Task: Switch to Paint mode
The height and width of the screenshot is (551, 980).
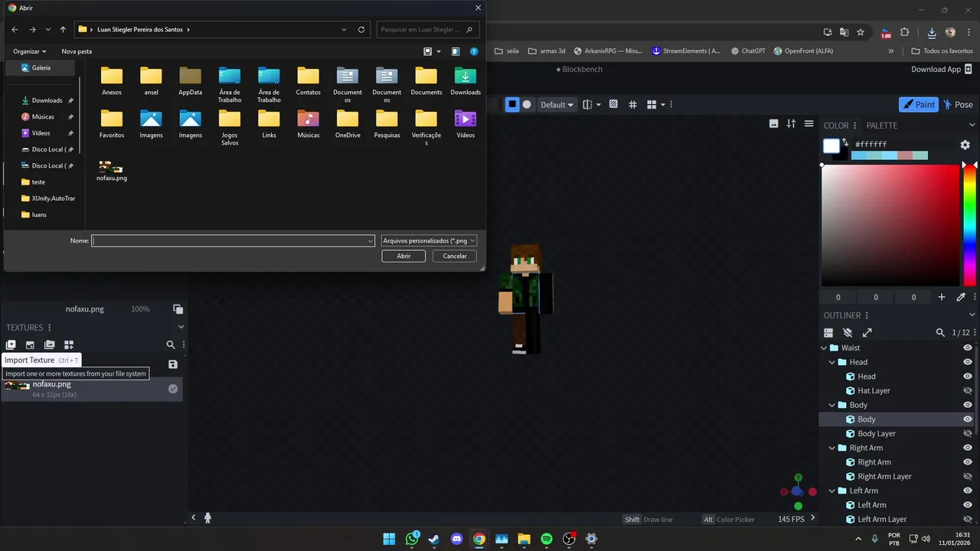Action: [918, 105]
